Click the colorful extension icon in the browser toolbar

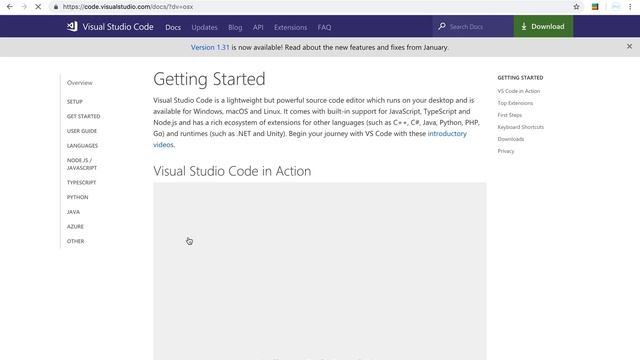pyautogui.click(x=595, y=7)
